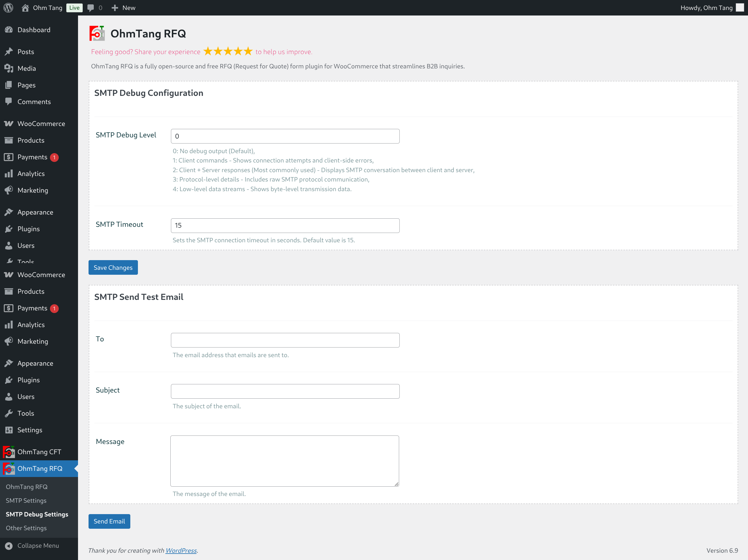Open the Dashboard via its gauge icon
This screenshot has height=560, width=748.
pos(9,30)
